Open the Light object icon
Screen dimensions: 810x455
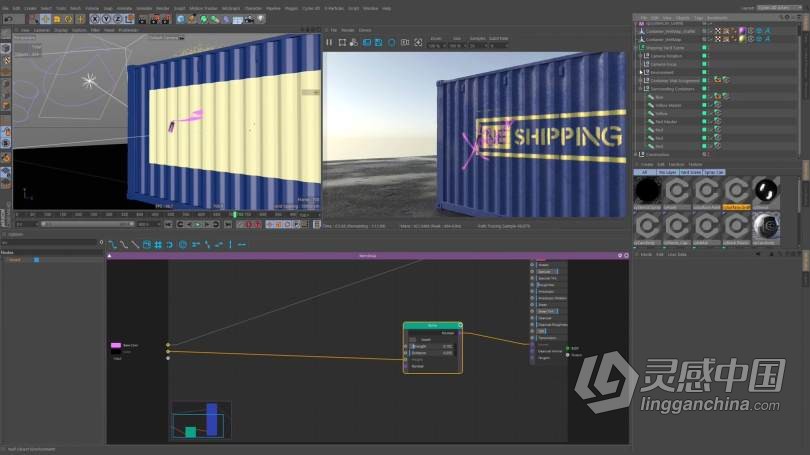coord(260,19)
